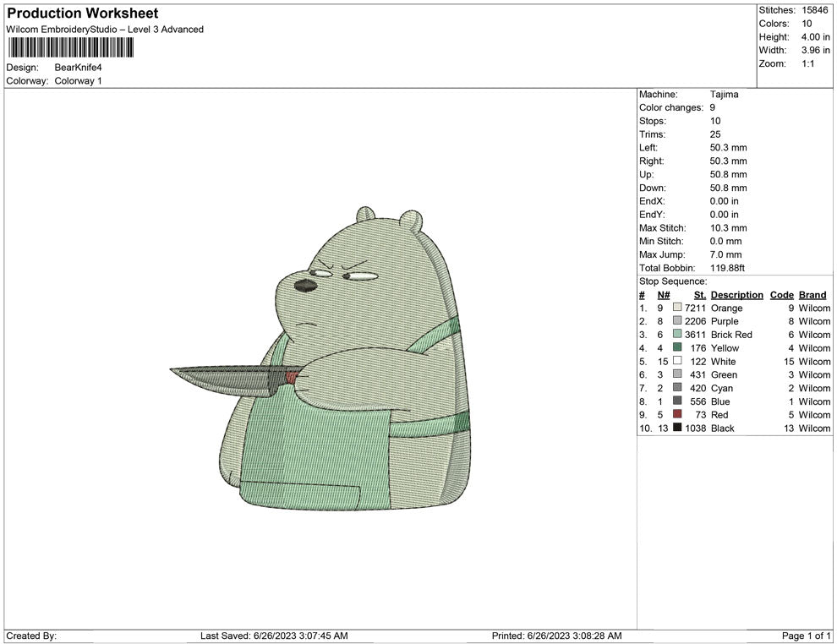Click the EndX value '0.00 in'
The height and width of the screenshot is (644, 837).
pyautogui.click(x=725, y=201)
